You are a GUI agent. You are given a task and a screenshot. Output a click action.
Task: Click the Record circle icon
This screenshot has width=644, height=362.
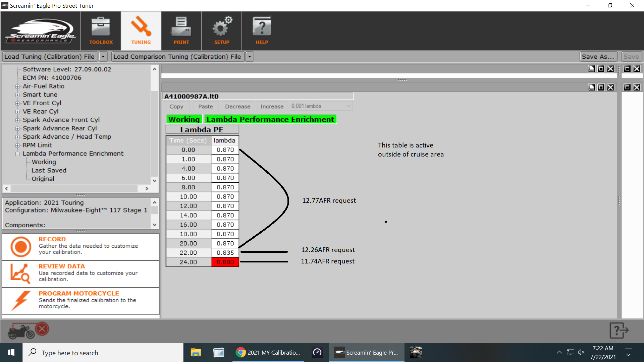[x=21, y=247]
